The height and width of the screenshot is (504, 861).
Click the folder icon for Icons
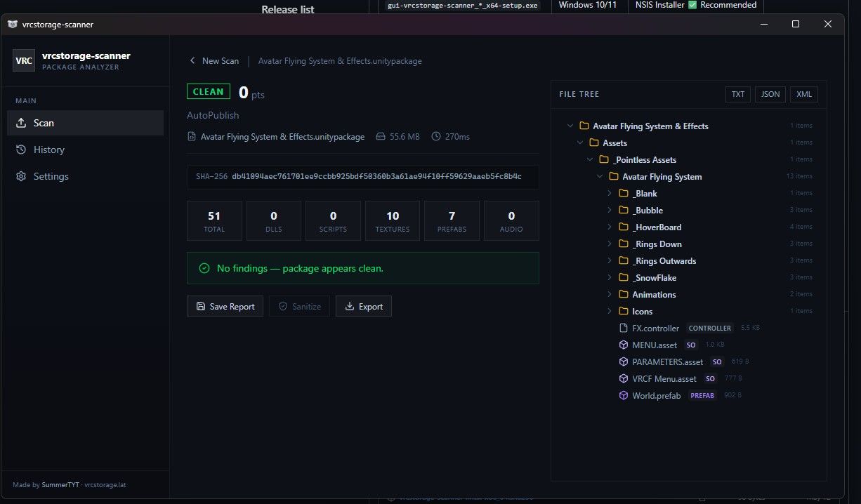coord(624,312)
